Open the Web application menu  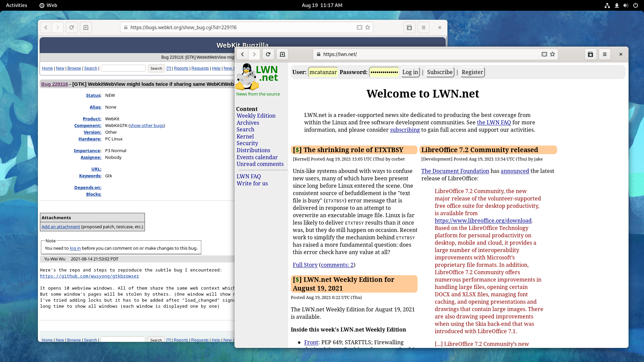coord(48,5)
